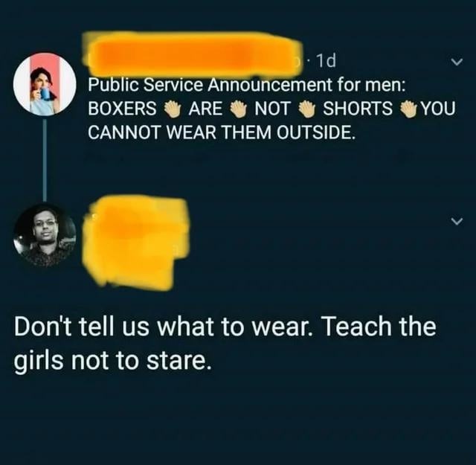Viewport: 476px width, 465px height.
Task: Open the 1d timestamp link
Action: tap(327, 61)
